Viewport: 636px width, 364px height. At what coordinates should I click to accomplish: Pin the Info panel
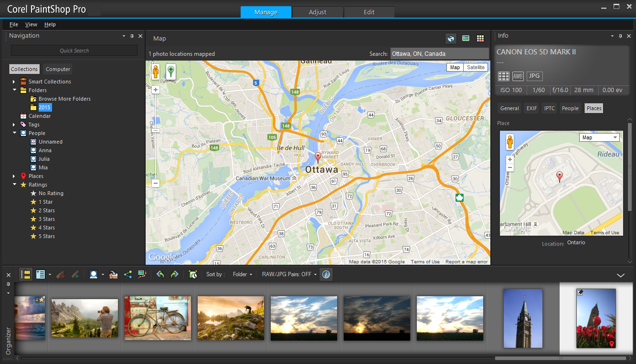(x=620, y=36)
